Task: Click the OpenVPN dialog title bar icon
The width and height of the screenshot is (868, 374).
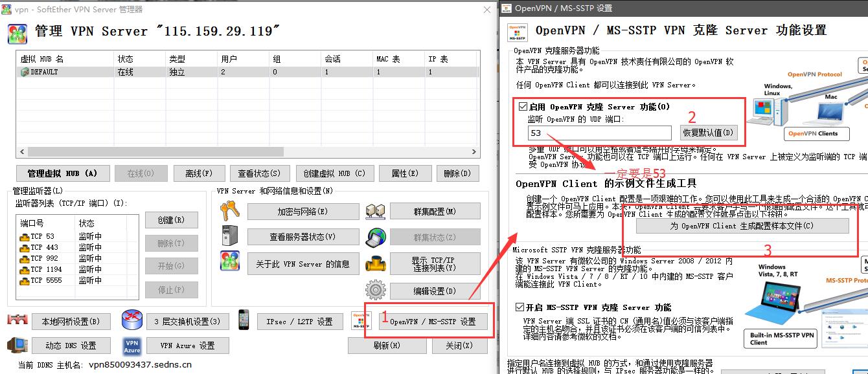Action: 507,8
